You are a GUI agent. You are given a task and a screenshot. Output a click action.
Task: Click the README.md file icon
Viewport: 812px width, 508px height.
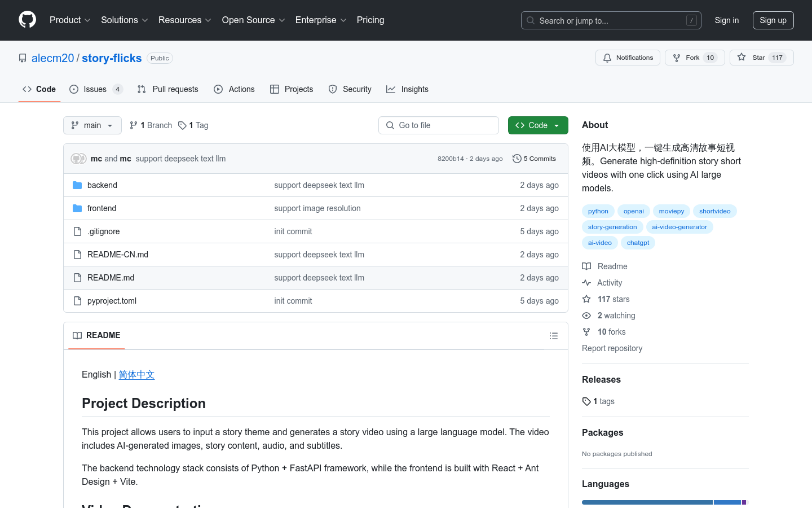[77, 278]
